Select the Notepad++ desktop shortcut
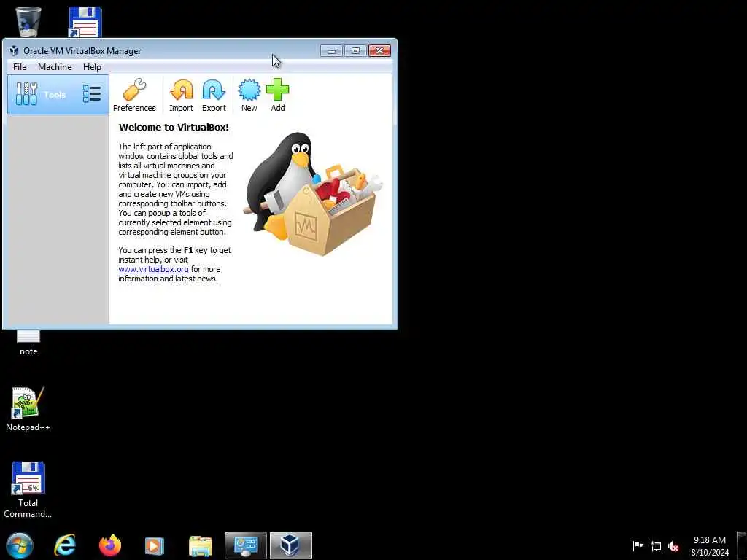Screen dimensions: 747x560 coord(28,410)
